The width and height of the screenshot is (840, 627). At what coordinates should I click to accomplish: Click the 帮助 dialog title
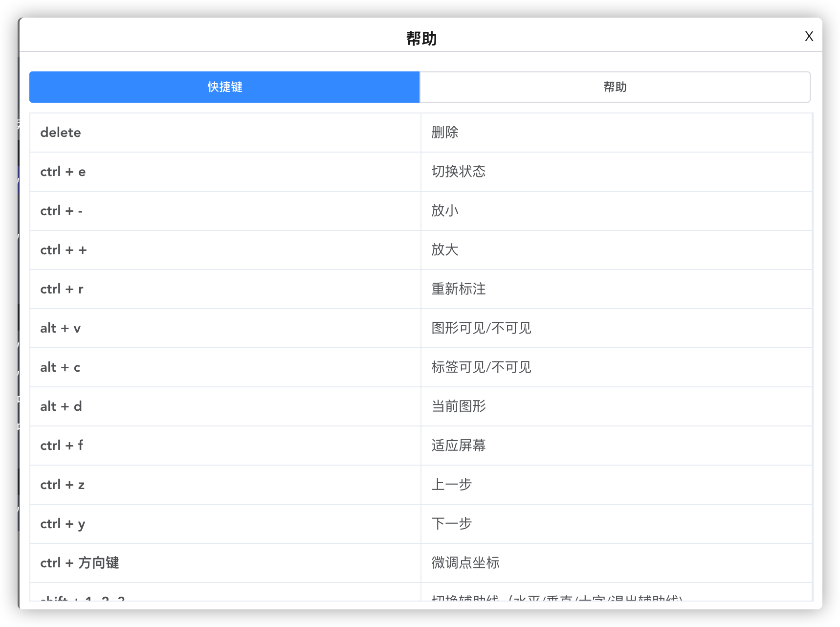pyautogui.click(x=421, y=38)
